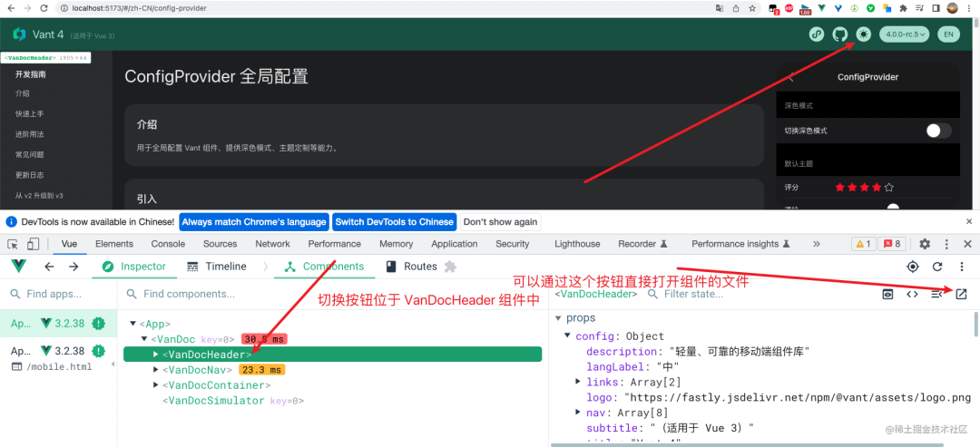Close the DevTools language infobar
Image resolution: width=980 pixels, height=447 pixels.
(969, 221)
